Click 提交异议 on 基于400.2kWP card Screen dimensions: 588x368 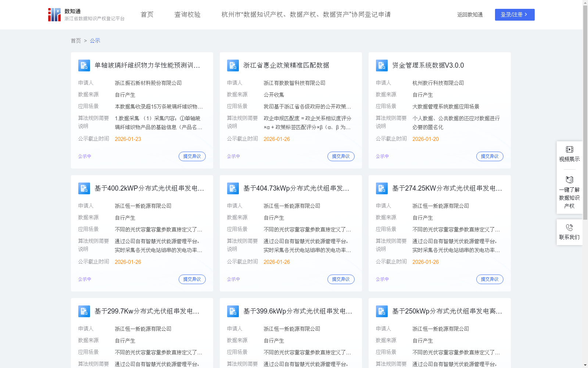(x=192, y=279)
